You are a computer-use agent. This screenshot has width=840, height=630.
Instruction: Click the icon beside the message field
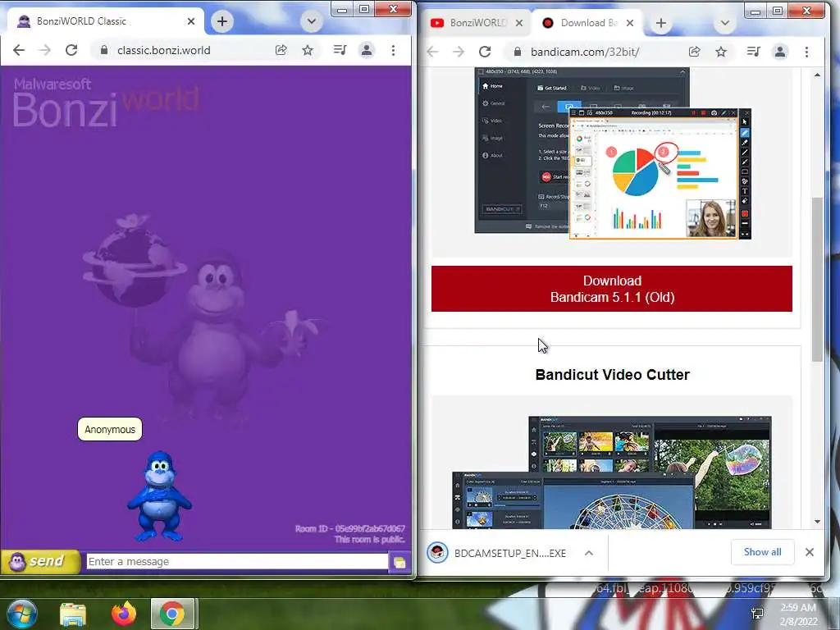coord(399,562)
